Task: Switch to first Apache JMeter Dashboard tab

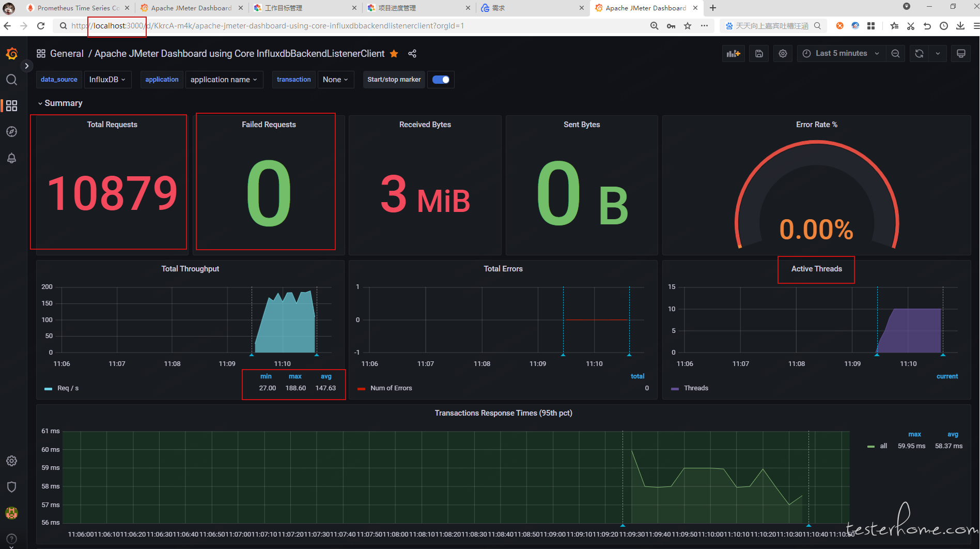Action: [191, 8]
